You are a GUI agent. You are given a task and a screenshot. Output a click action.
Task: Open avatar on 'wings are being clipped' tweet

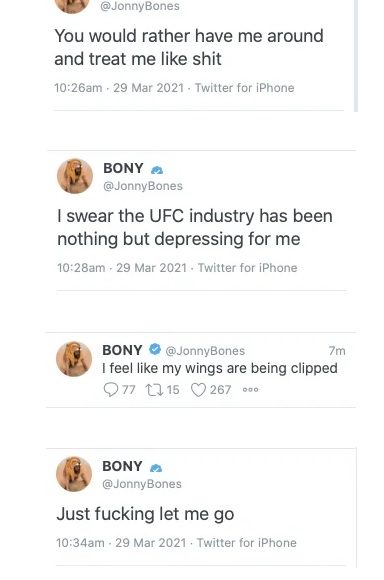(x=74, y=359)
